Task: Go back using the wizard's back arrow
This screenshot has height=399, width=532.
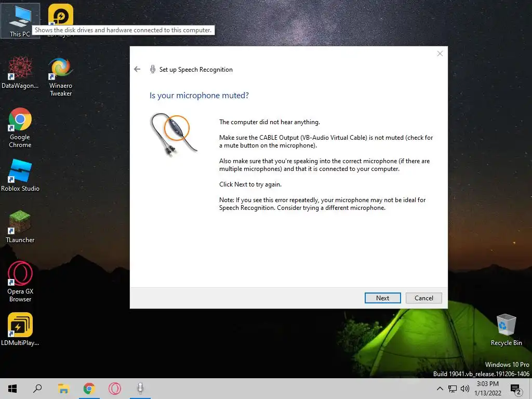Action: click(137, 69)
